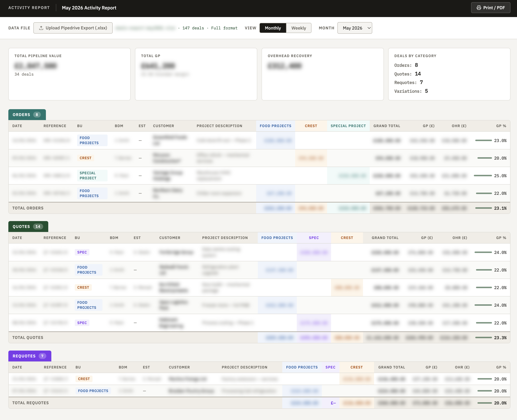
Task: Click the printer icon in Print / PDF
Action: [x=479, y=8]
